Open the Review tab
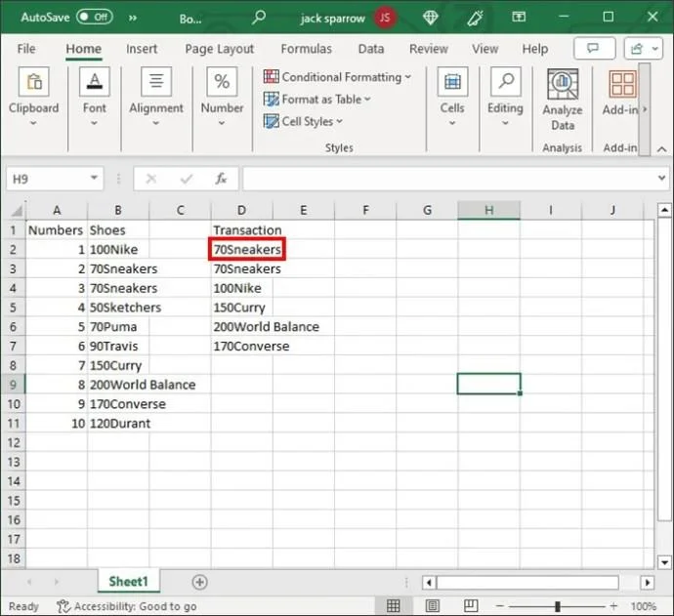674x616 pixels. point(429,49)
